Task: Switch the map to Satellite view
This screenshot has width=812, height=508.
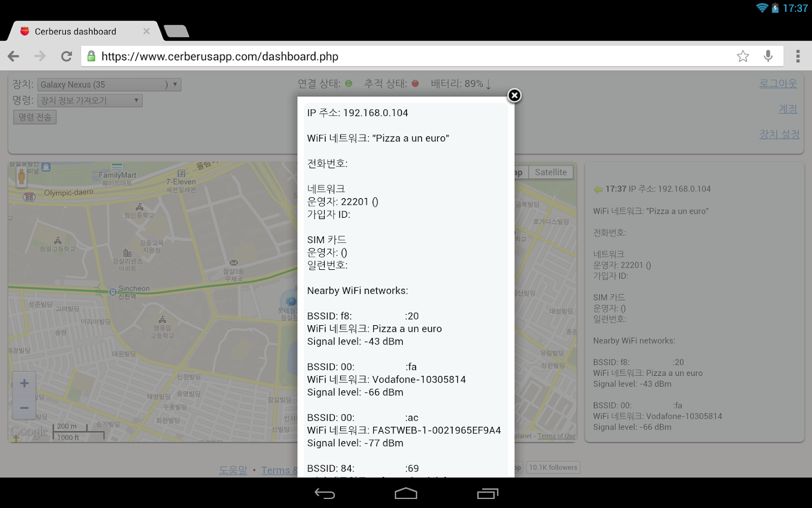Action: click(551, 172)
